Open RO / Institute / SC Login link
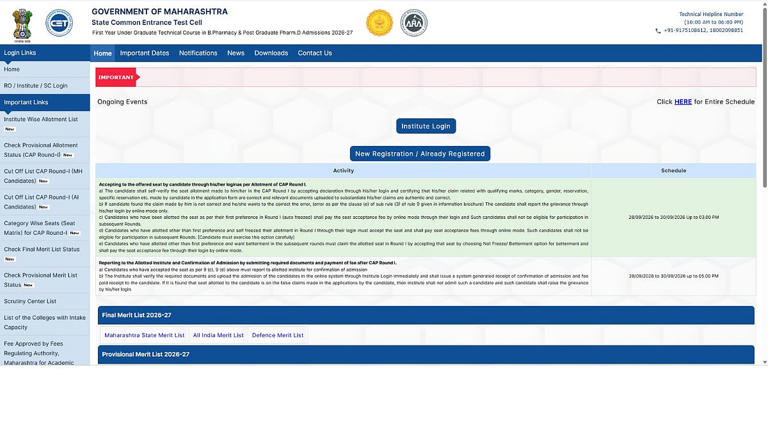The width and height of the screenshot is (768, 432). (36, 86)
